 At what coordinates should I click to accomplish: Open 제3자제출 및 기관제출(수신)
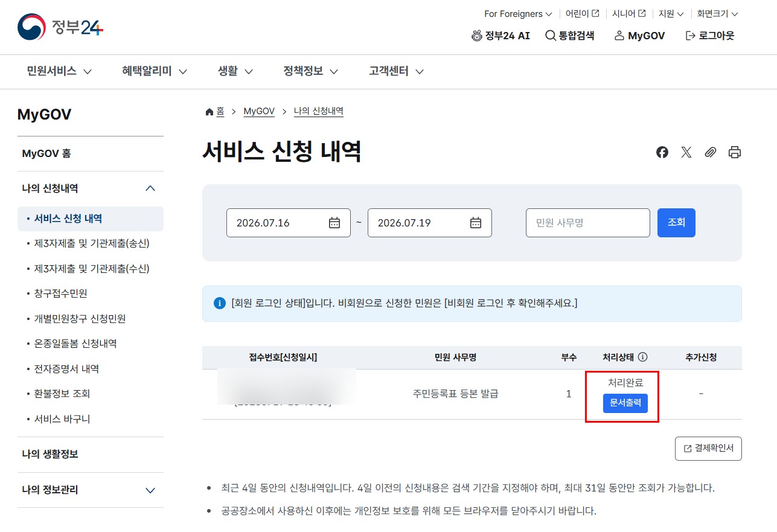pos(91,269)
